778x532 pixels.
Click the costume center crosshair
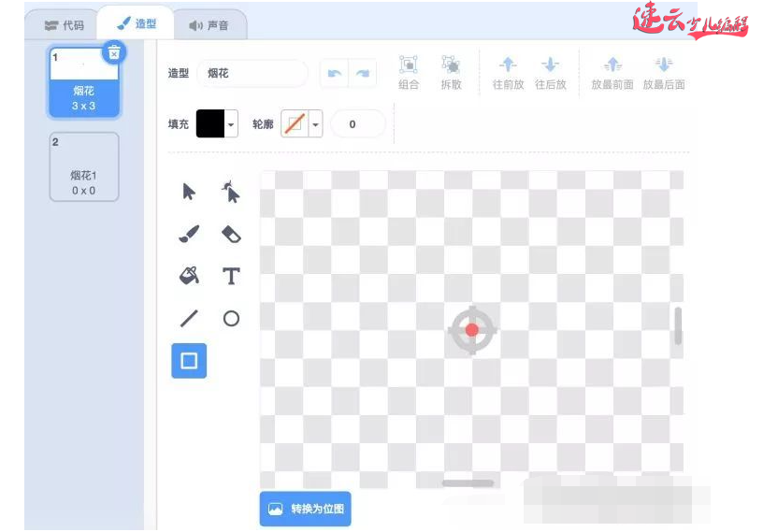[x=472, y=330]
